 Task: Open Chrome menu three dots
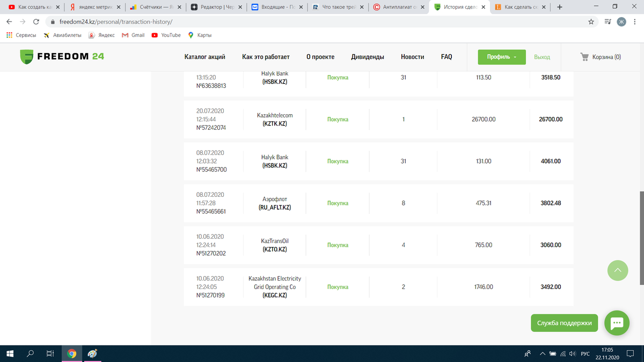[635, 22]
